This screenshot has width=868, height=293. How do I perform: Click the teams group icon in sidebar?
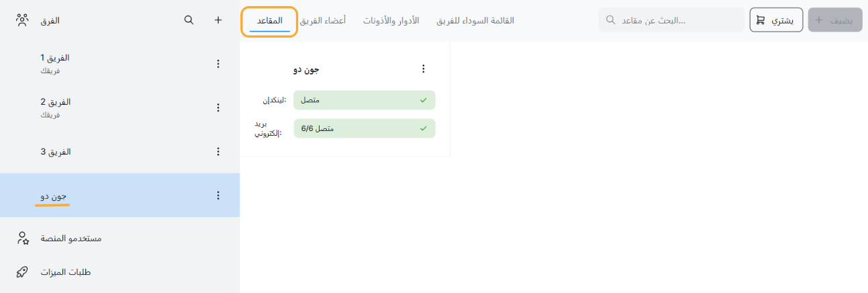coord(23,20)
